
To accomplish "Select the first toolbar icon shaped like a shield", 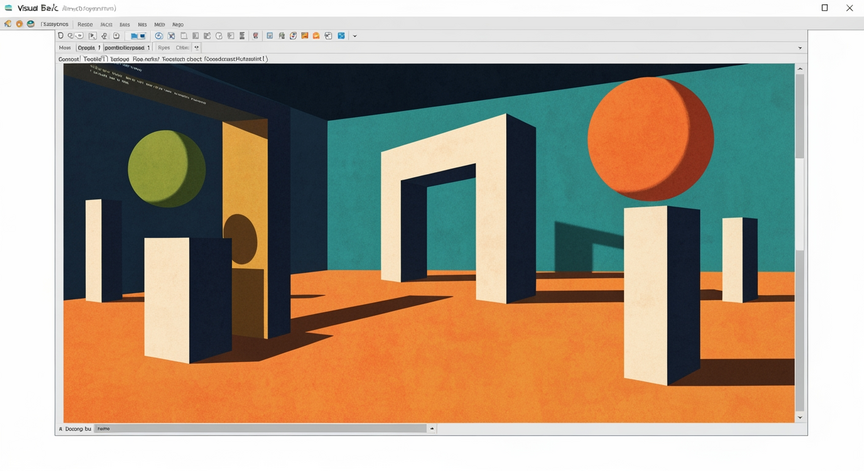I will pos(61,36).
